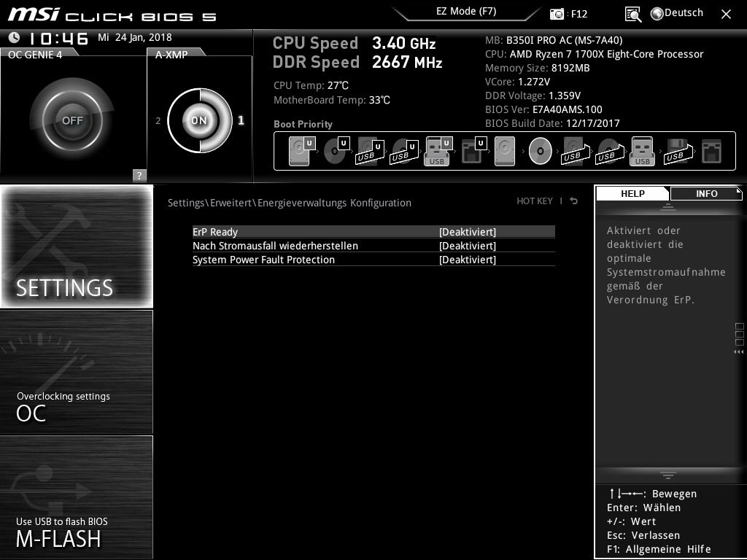Select the UEFI hard disk boot device icon

click(301, 151)
